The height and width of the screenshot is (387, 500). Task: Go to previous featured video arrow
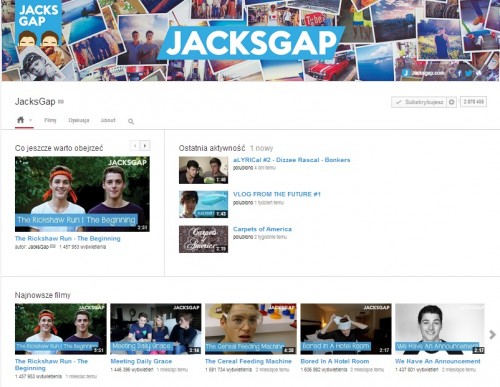135,146
